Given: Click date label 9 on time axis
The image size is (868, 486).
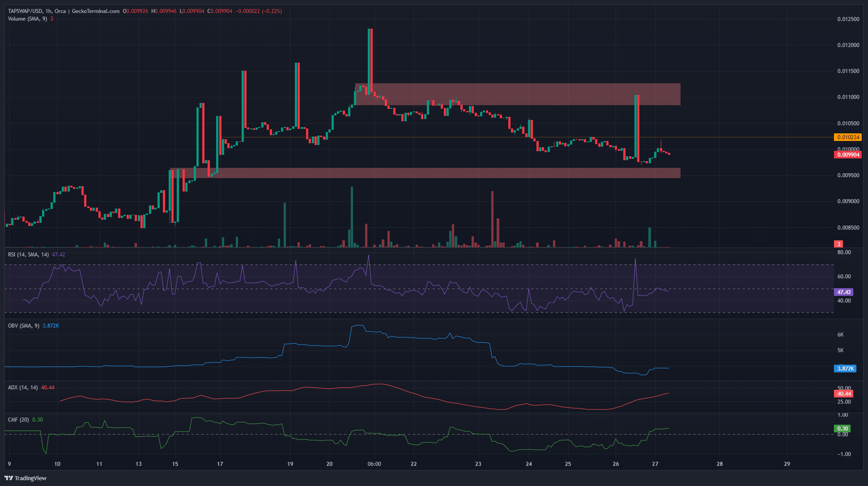Looking at the screenshot, I should [9, 464].
